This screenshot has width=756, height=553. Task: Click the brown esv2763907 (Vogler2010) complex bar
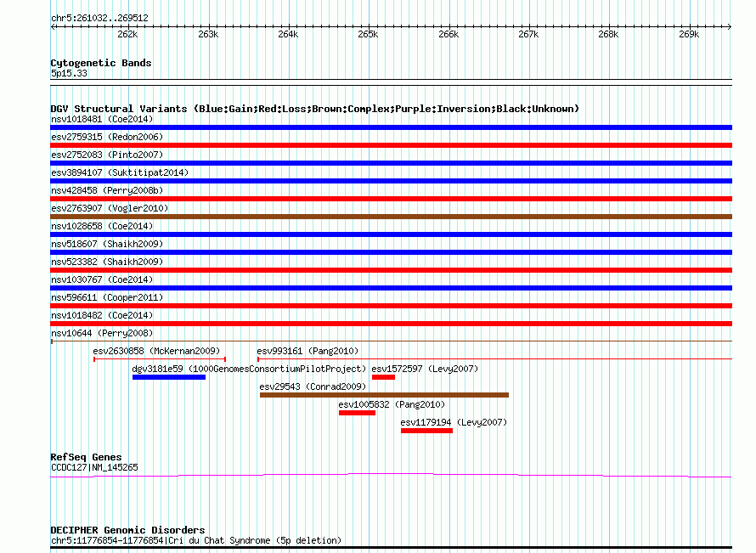point(391,217)
